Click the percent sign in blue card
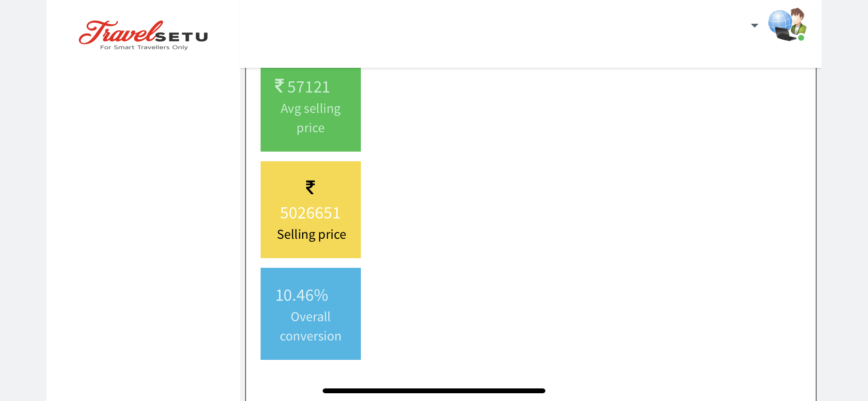The height and width of the screenshot is (401, 868). click(x=322, y=295)
